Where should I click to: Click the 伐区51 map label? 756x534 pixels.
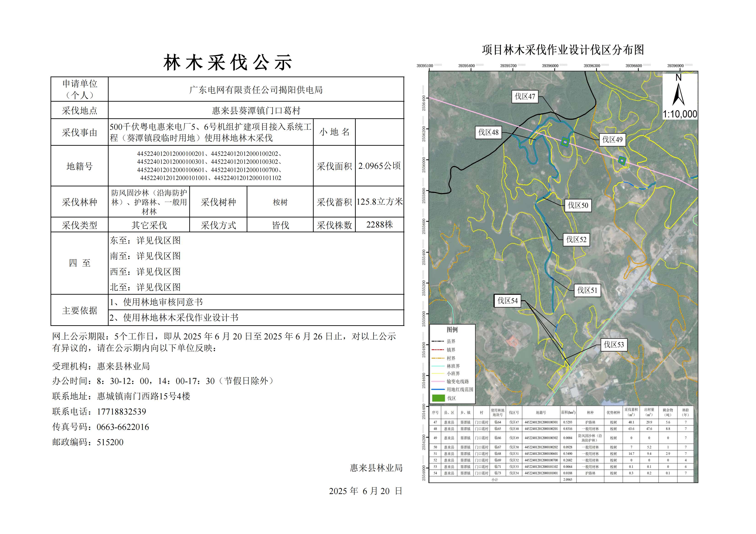(x=587, y=290)
